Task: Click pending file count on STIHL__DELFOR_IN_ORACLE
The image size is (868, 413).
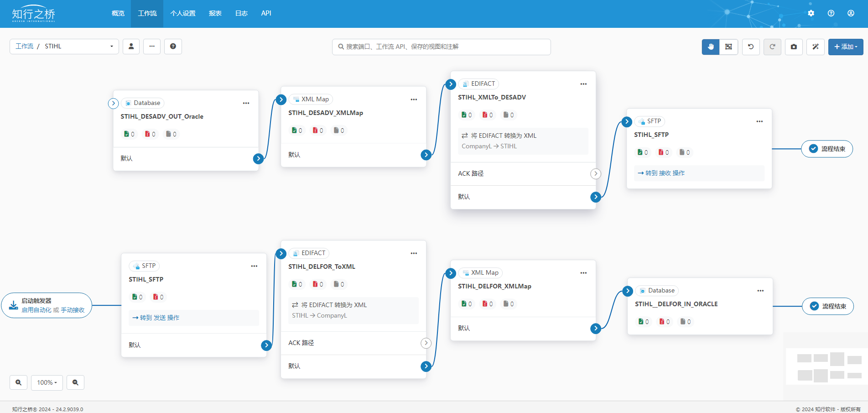Action: pyautogui.click(x=686, y=322)
